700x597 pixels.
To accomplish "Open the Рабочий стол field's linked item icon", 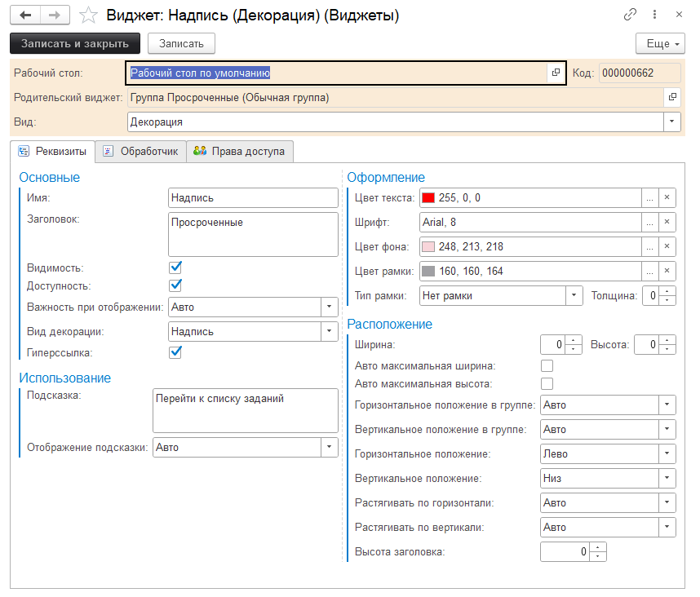I will (556, 73).
